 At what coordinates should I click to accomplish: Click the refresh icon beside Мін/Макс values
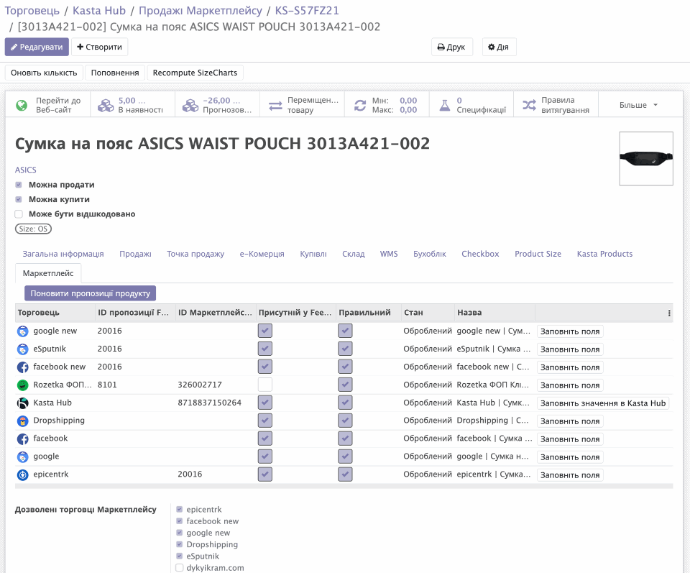point(360,105)
